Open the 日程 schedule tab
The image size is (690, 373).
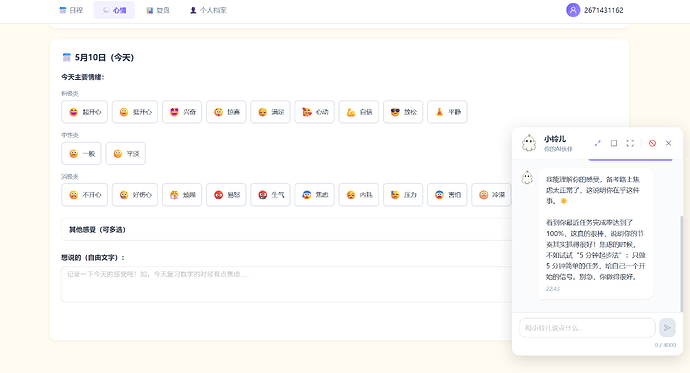click(71, 10)
